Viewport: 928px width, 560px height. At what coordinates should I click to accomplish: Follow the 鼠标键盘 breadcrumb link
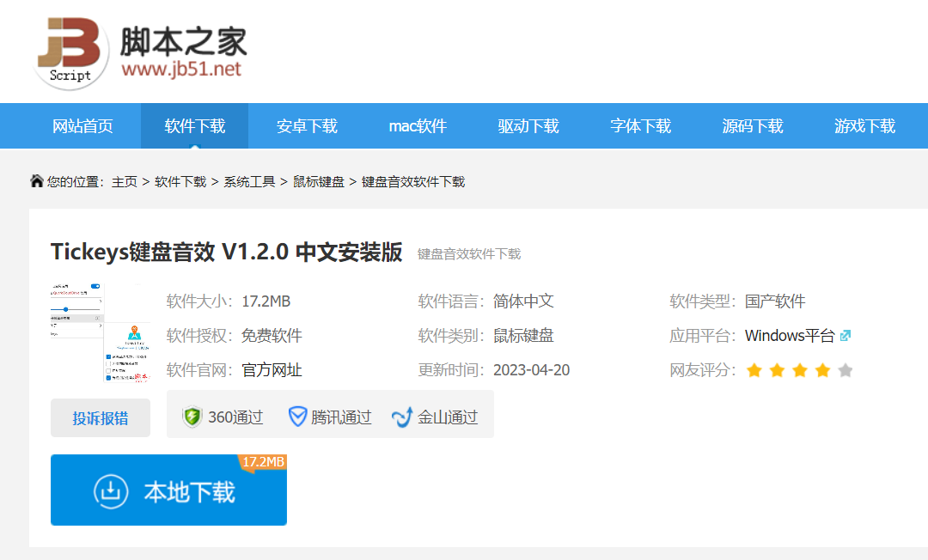coord(319,181)
